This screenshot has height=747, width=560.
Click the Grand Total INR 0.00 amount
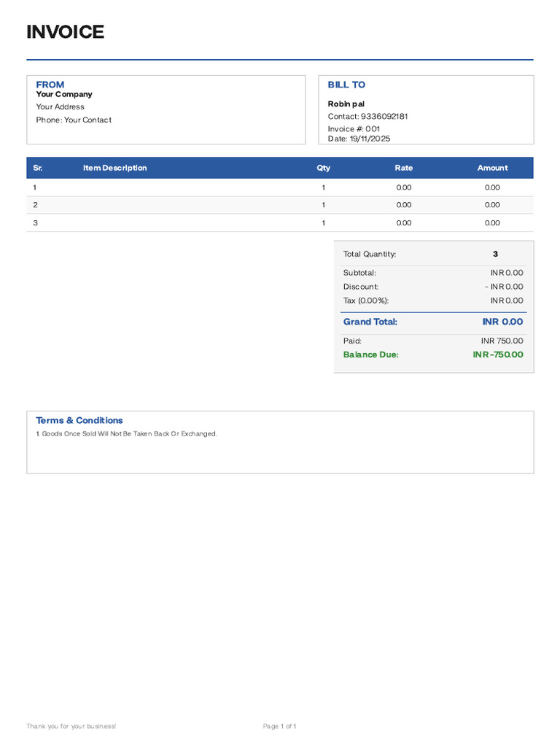pos(502,322)
